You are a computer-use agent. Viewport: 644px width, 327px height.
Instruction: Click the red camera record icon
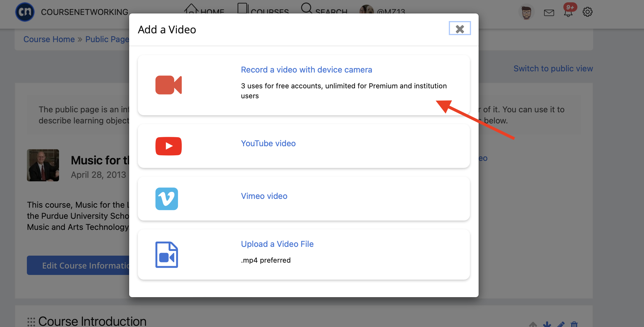[x=169, y=85]
